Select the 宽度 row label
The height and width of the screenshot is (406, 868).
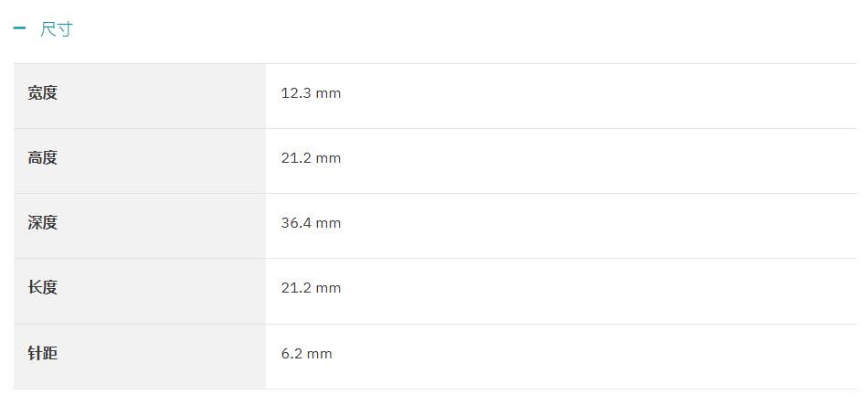point(43,93)
